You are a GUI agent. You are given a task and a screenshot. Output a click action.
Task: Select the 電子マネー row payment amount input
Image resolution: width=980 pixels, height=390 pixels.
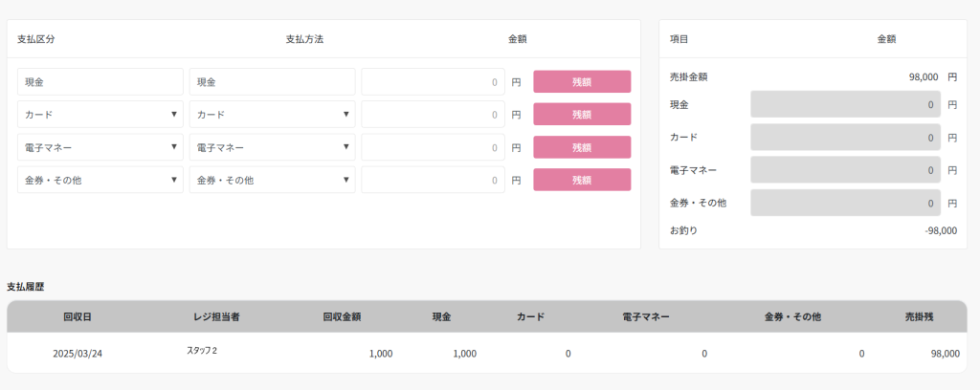pyautogui.click(x=433, y=147)
